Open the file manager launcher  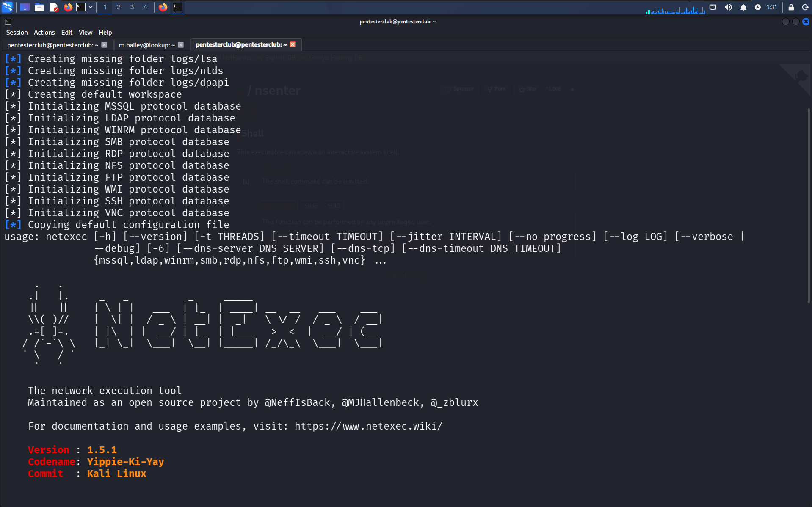[39, 7]
